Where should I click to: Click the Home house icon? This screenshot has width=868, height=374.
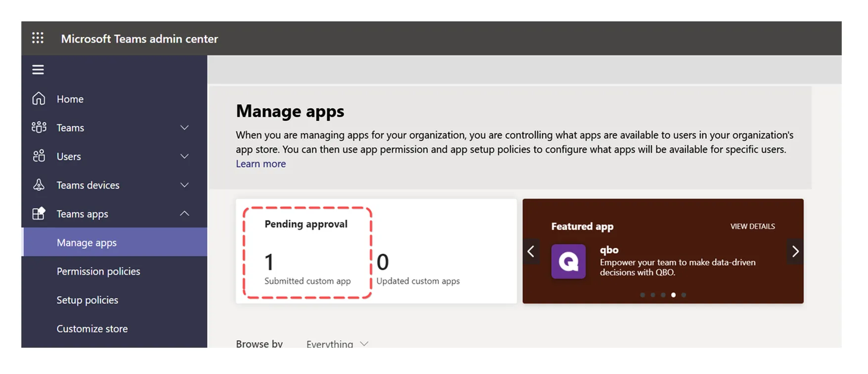[39, 98]
